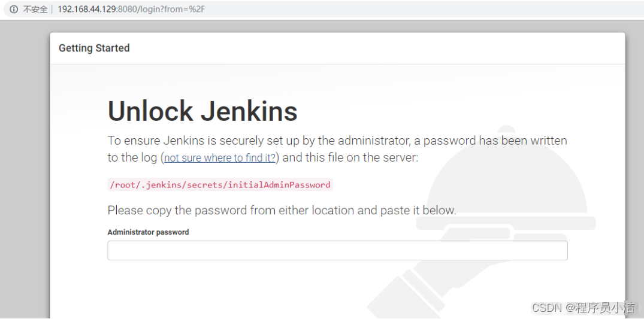This screenshot has width=644, height=319.
Task: Open the 'not sure where to find it?' link
Action: (x=220, y=158)
